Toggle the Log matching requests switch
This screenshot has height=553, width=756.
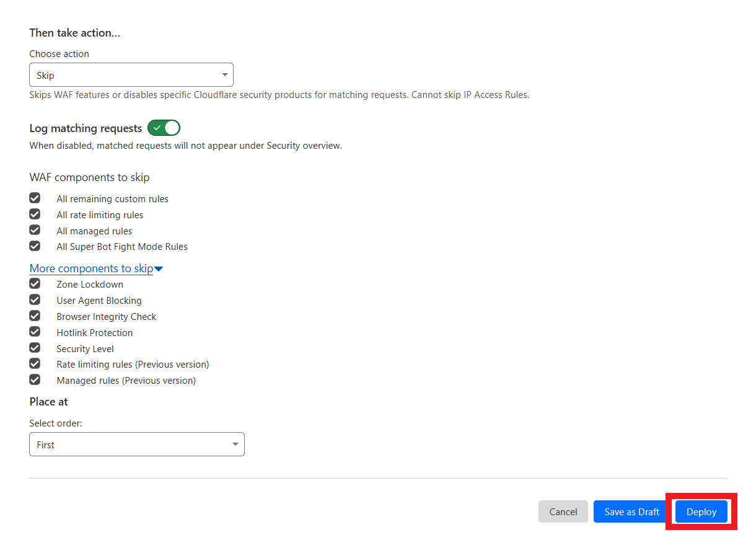point(164,128)
